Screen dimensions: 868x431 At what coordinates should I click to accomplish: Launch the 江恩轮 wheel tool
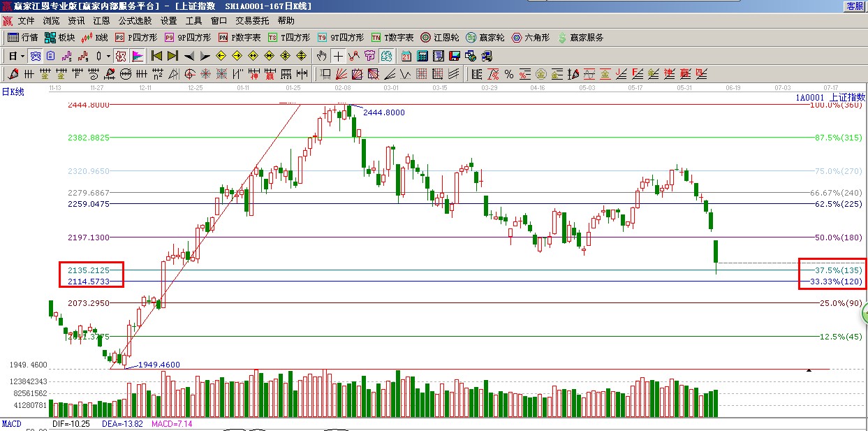click(439, 38)
